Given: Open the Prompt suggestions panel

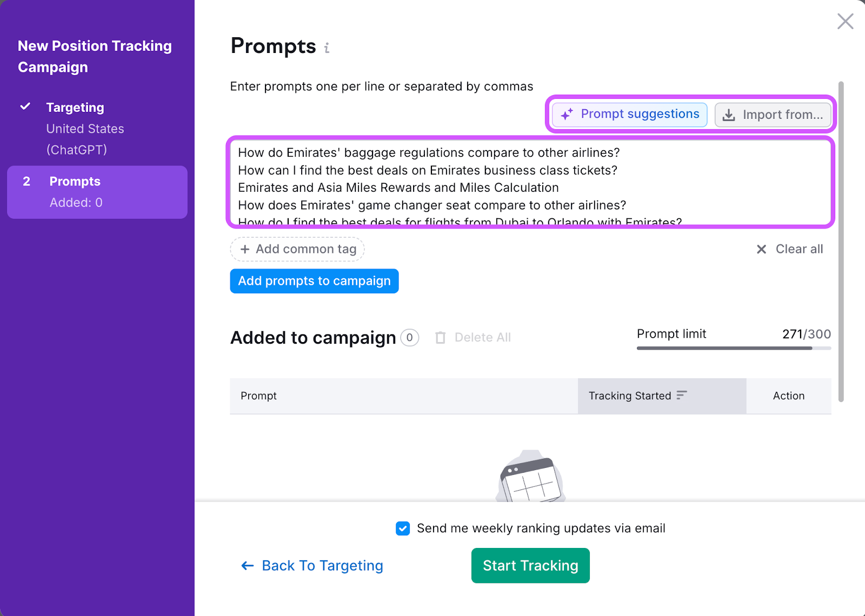Looking at the screenshot, I should (x=630, y=115).
